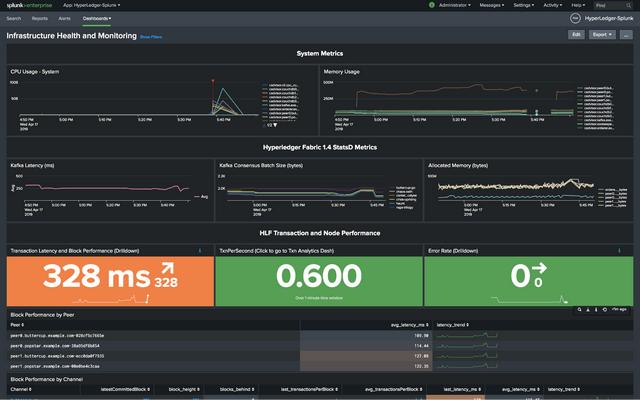The height and width of the screenshot is (400, 640).
Task: Click the Show Filters link
Action: [151, 37]
